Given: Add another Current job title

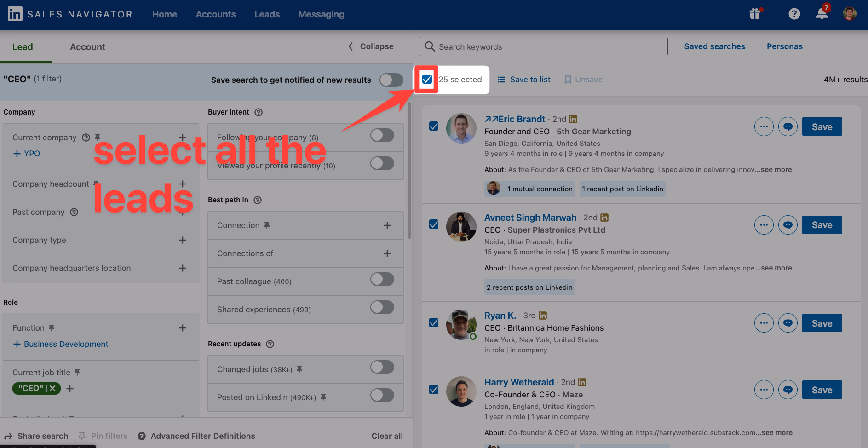Looking at the screenshot, I should [70, 389].
